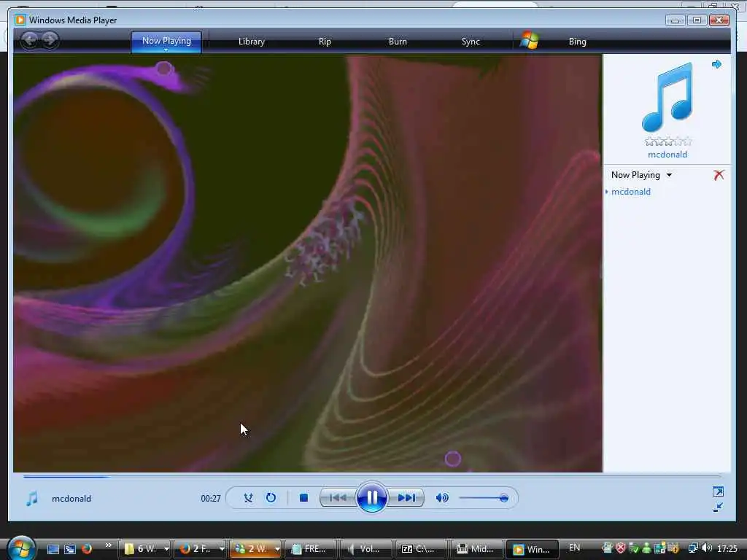Launch Firefox from quick launch

point(86,548)
